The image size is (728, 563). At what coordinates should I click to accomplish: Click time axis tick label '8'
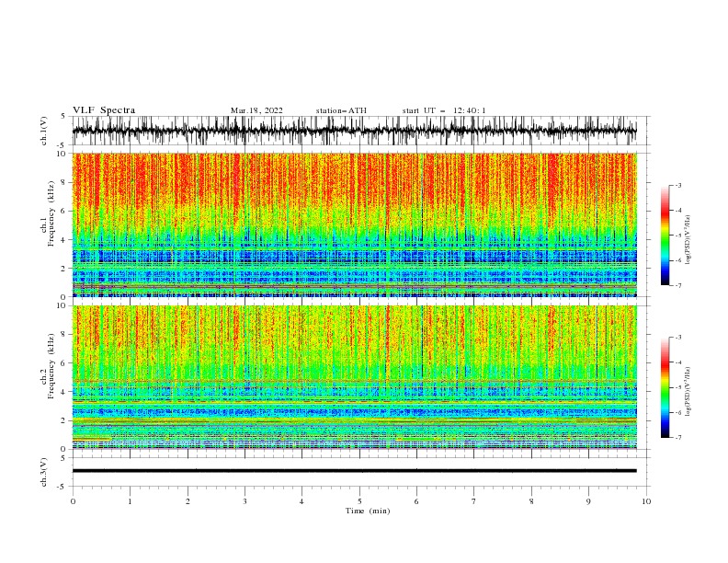coord(531,501)
